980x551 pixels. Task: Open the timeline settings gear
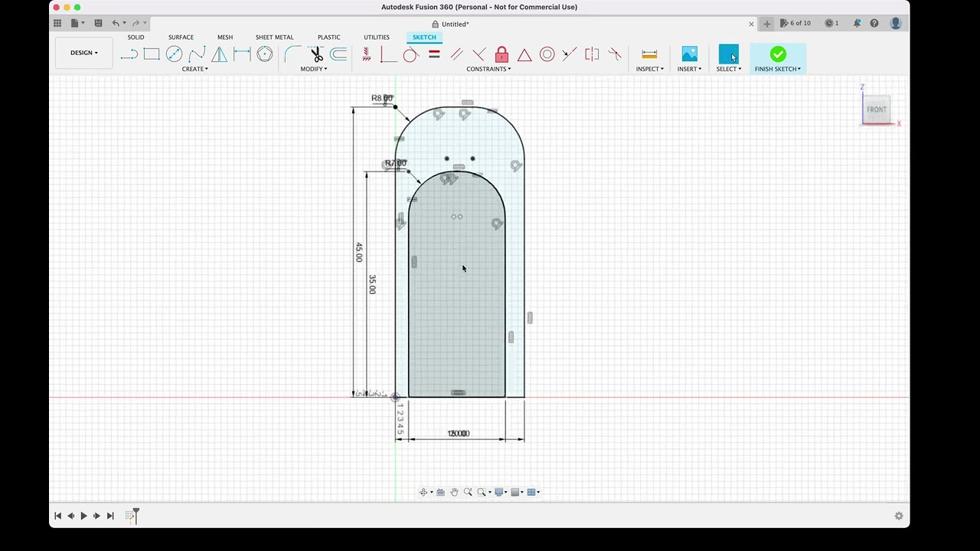click(x=899, y=516)
